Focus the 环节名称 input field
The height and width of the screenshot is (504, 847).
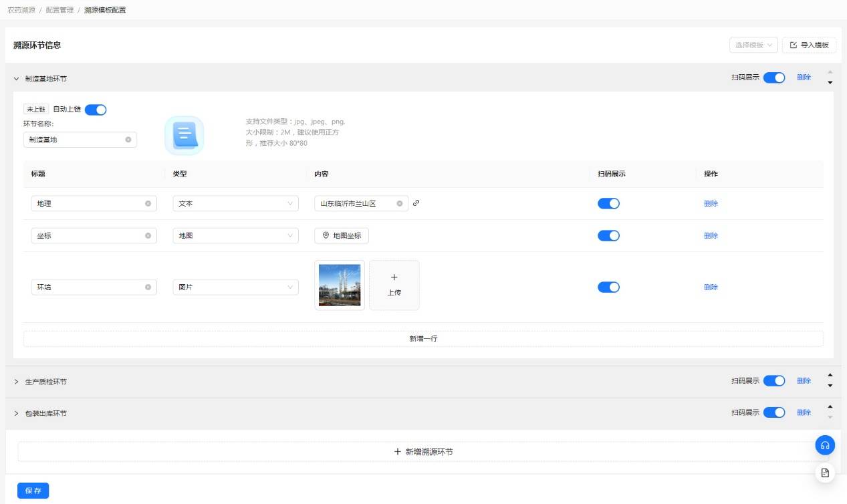[80, 140]
